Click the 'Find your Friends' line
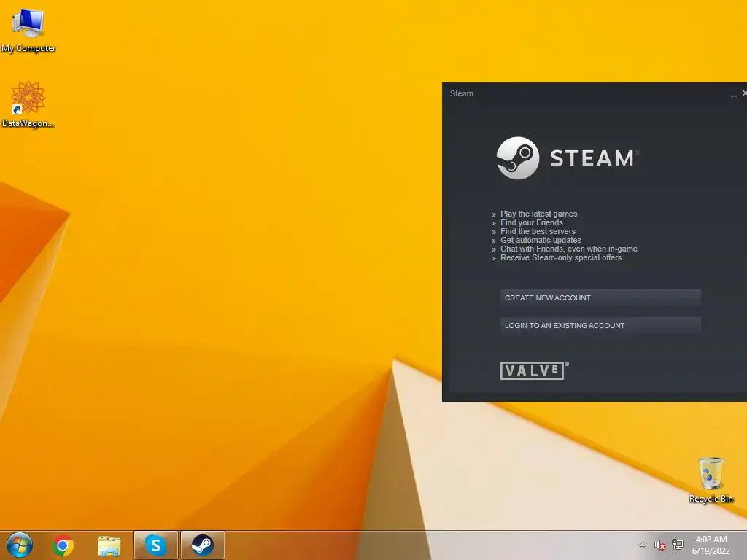Image resolution: width=747 pixels, height=560 pixels. pos(532,222)
